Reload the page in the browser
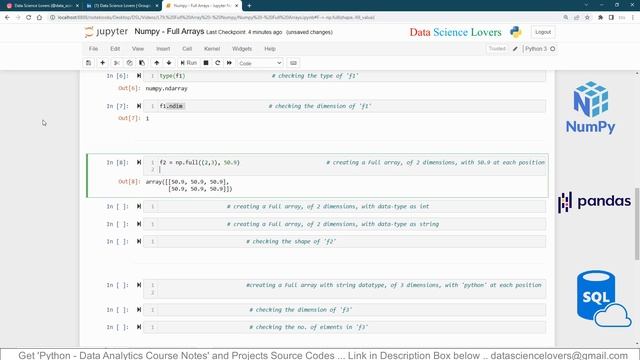 click(29, 18)
